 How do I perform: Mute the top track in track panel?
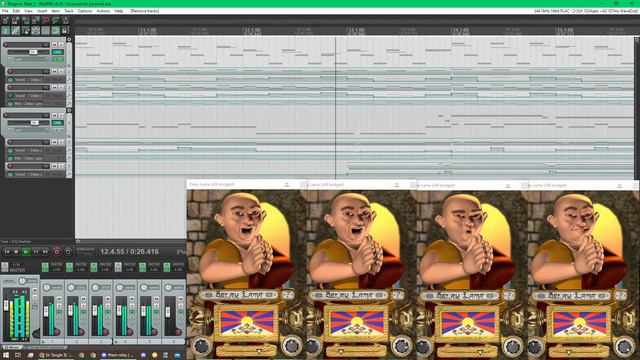(54, 44)
